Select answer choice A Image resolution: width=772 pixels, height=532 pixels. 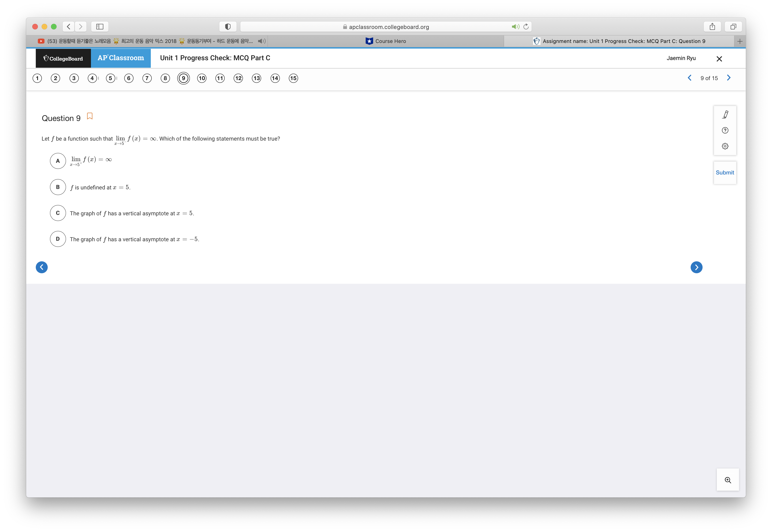[x=58, y=161]
